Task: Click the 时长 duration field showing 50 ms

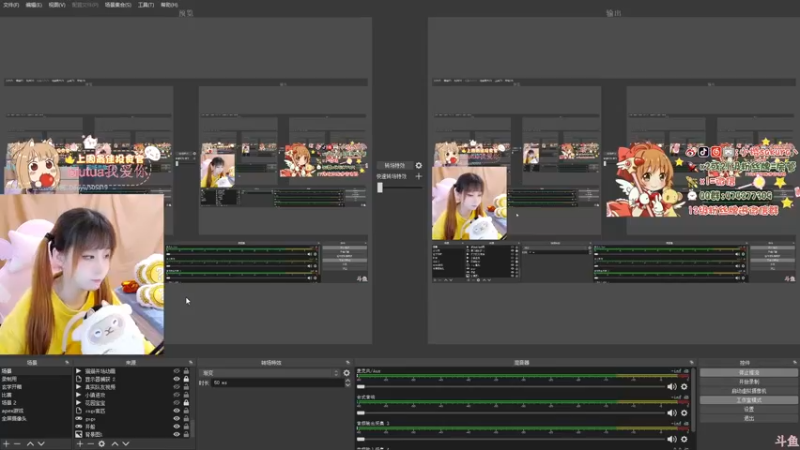Action: 277,383
